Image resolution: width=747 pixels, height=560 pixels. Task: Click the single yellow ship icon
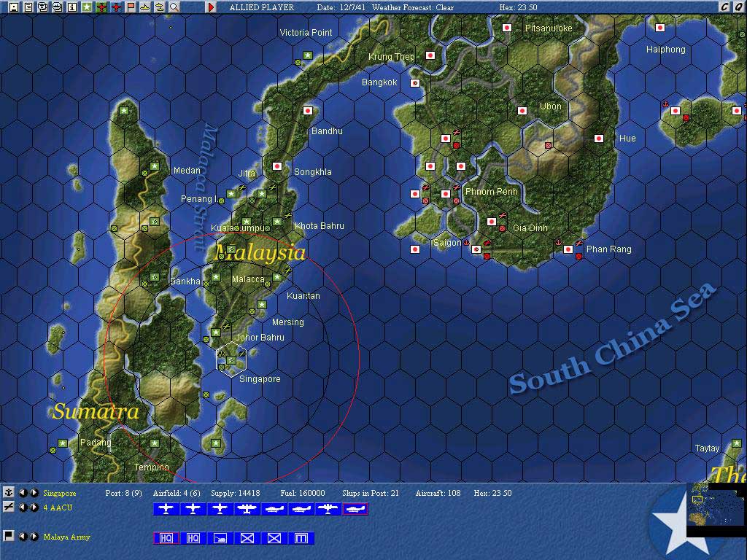(x=145, y=7)
